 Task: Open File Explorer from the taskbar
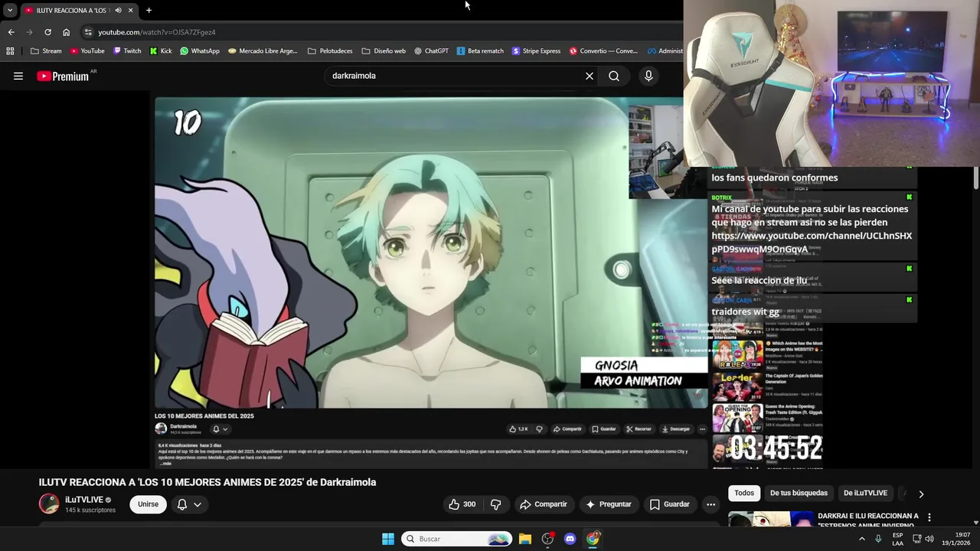pos(525,539)
